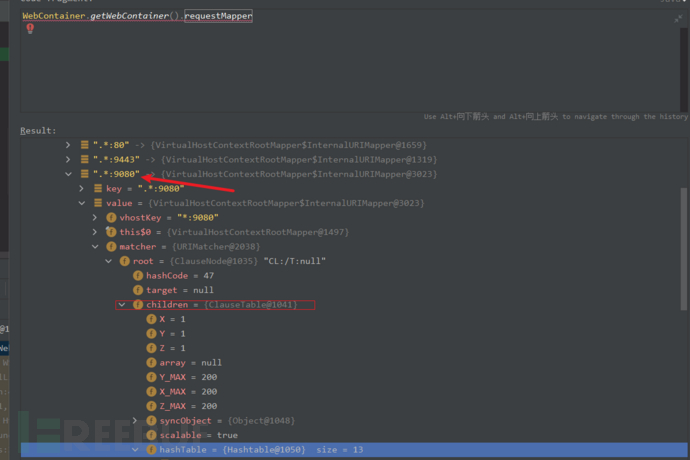Expand the syncObject node
The image size is (690, 460).
[136, 421]
